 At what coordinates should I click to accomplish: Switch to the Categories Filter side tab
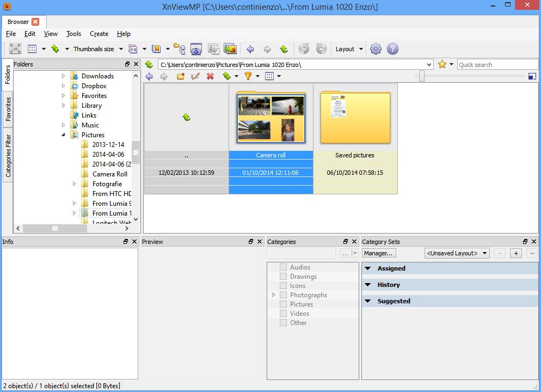point(8,156)
